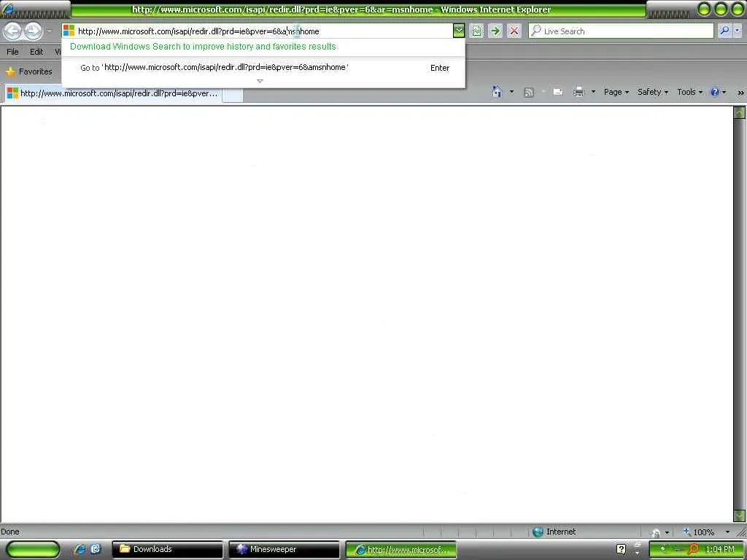747x560 pixels.
Task: Select the microsoft.com redir.dll tab
Action: point(113,93)
